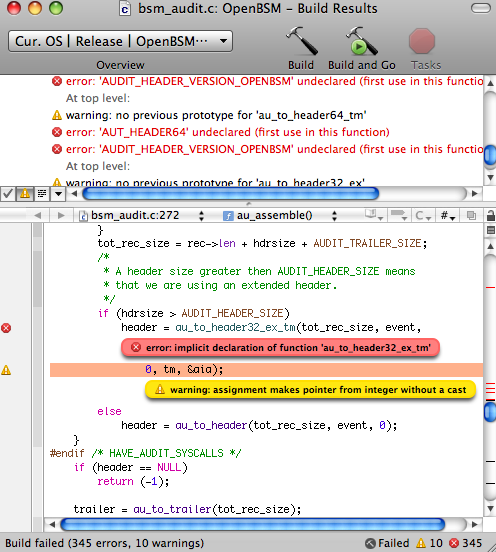Click au_to_header32_ex_tm function call in code

[x=236, y=327]
